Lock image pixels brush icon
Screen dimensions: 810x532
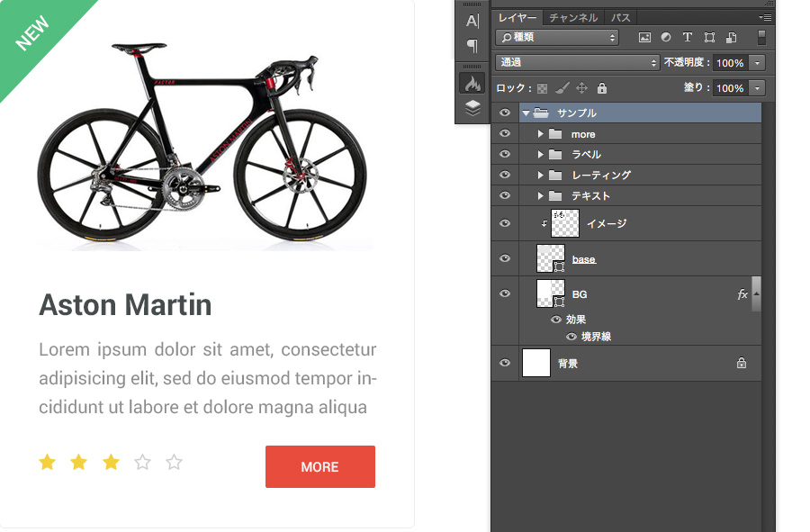coord(562,88)
